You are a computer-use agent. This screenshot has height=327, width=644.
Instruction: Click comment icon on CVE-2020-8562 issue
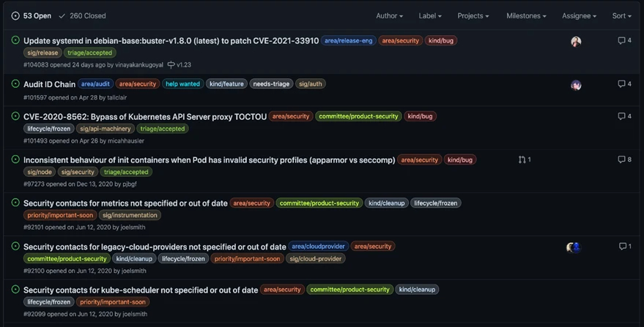click(x=621, y=116)
